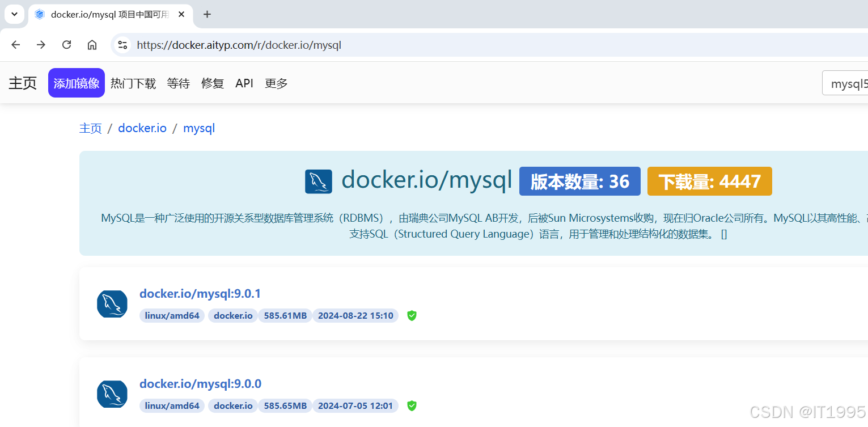
Task: Click the browser back arrow
Action: tap(15, 45)
